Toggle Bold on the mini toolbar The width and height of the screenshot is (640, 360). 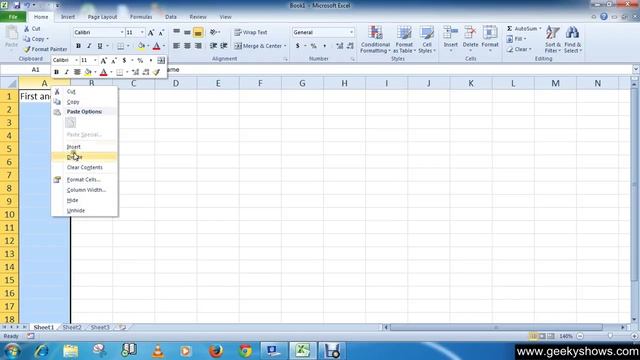[x=56, y=72]
